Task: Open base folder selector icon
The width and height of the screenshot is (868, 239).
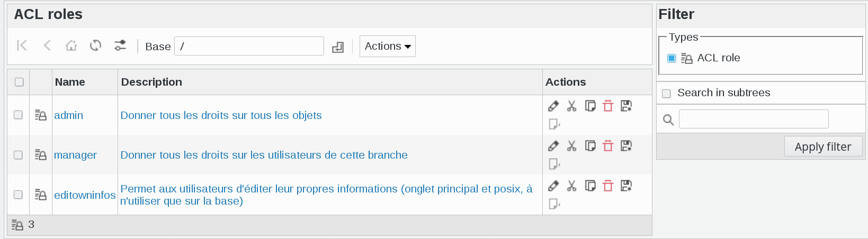Action: (338, 47)
